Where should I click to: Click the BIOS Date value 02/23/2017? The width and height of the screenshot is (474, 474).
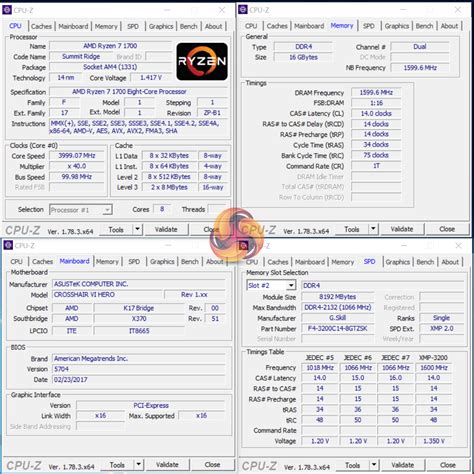(139, 380)
